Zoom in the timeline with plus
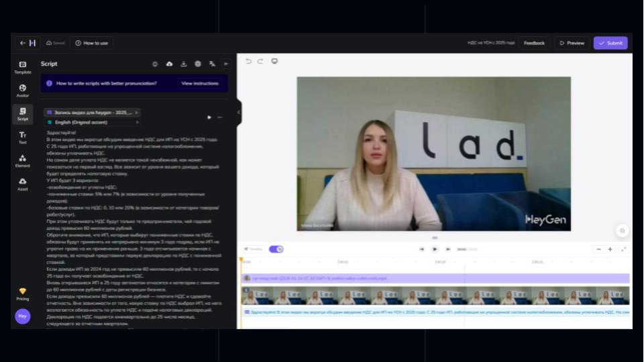The height and width of the screenshot is (362, 644). click(610, 249)
